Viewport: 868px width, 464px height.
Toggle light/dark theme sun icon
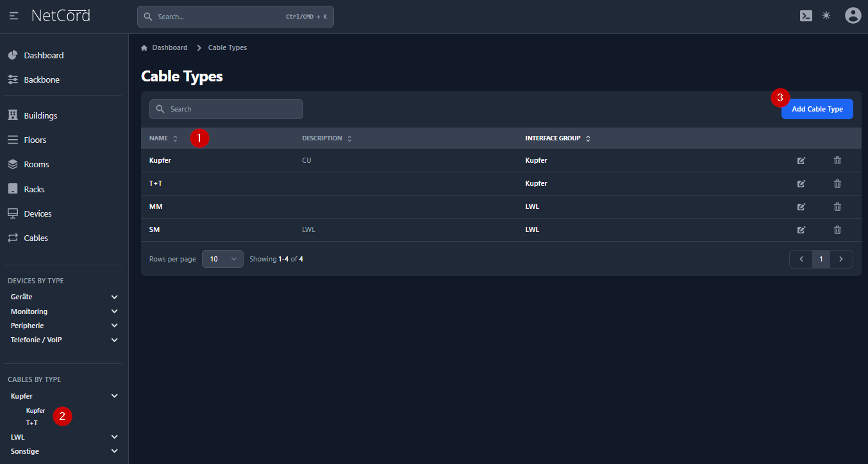pos(826,16)
